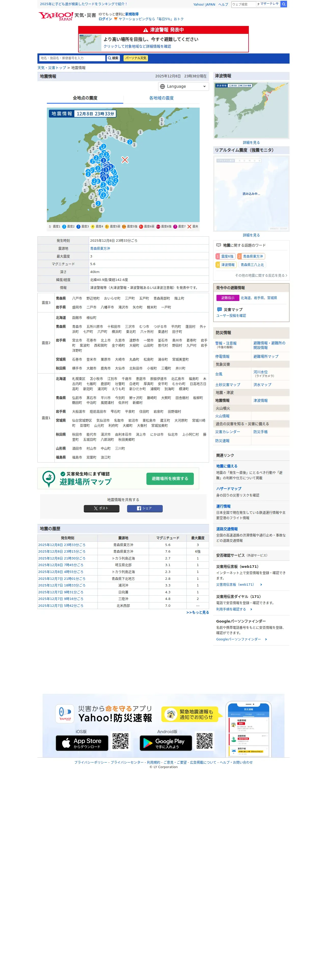Image resolution: width=327 pixels, height=980 pixels.
Task: Click the 検索 location search button
Action: point(113,58)
